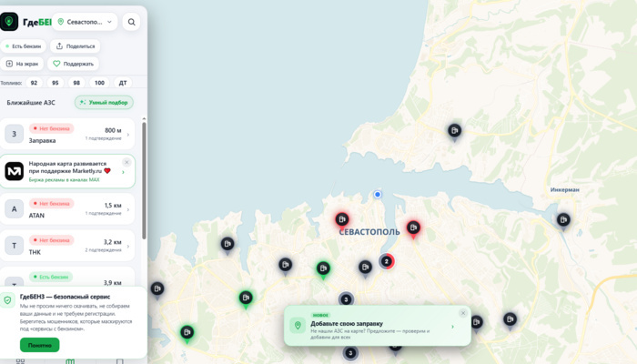The width and height of the screenshot is (637, 364).
Task: Click the green 'Понятно' button
Action: click(x=40, y=345)
